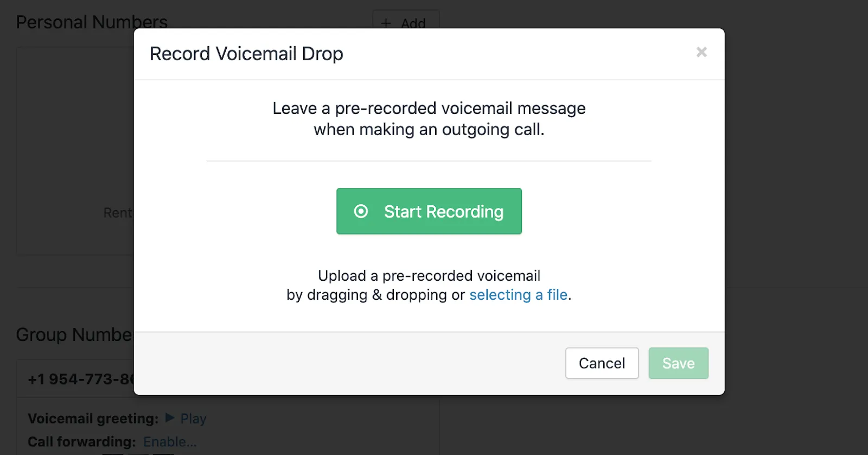Click the drag-and-drop upload area text
Viewport: 868px width, 455px height.
tap(428, 285)
